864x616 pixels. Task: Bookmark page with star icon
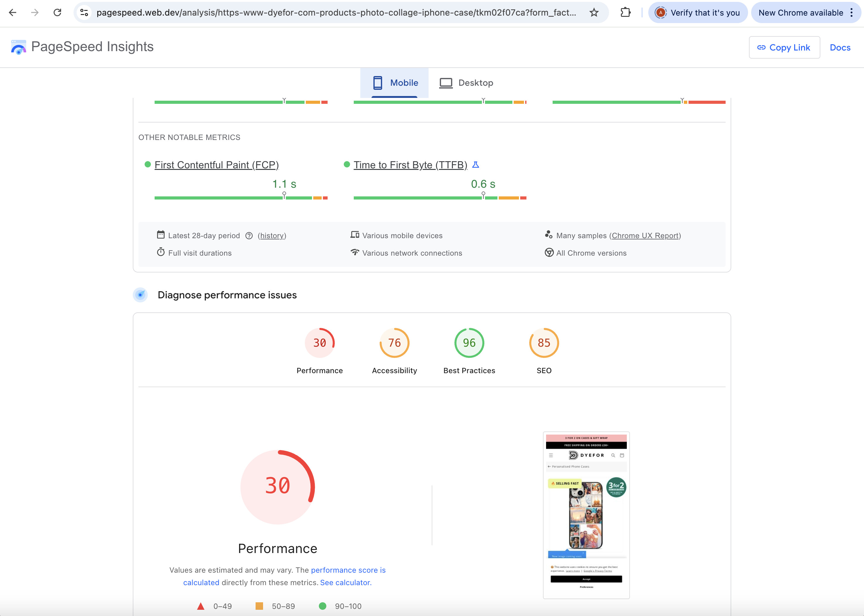tap(594, 12)
